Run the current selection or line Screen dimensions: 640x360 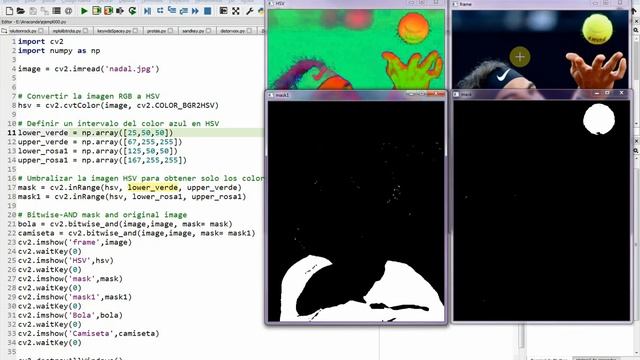click(120, 11)
